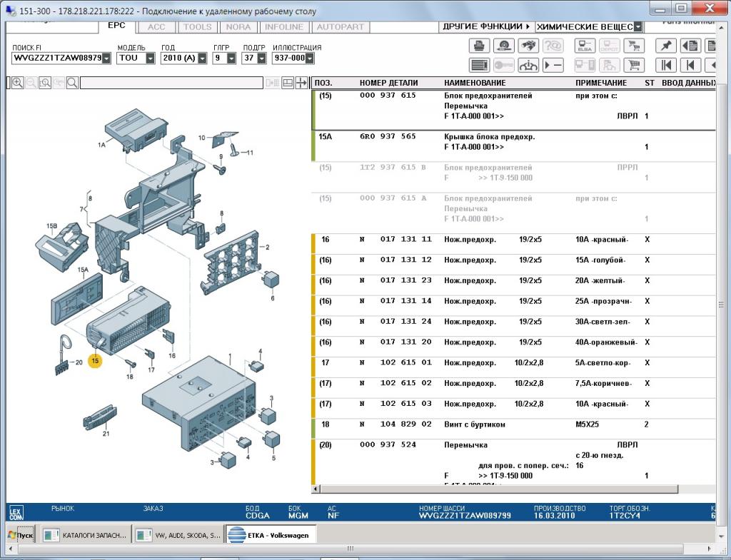Switch to the EPC tab
This screenshot has width=731, height=560.
(x=116, y=26)
